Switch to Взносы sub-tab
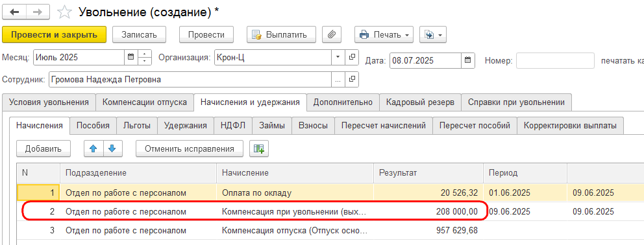 [314, 126]
